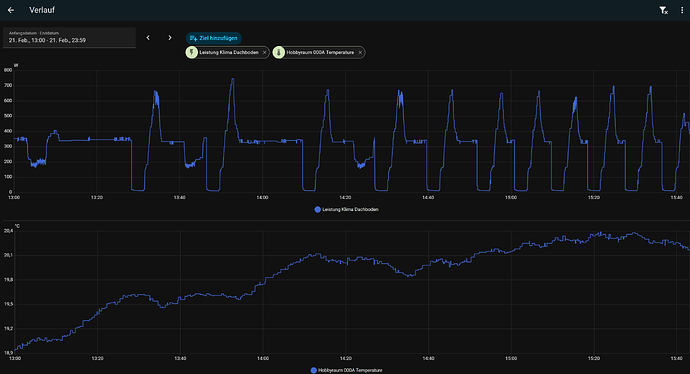Toggle Leistung Klima Dachboden legend entry
The image size is (690, 374).
point(347,209)
